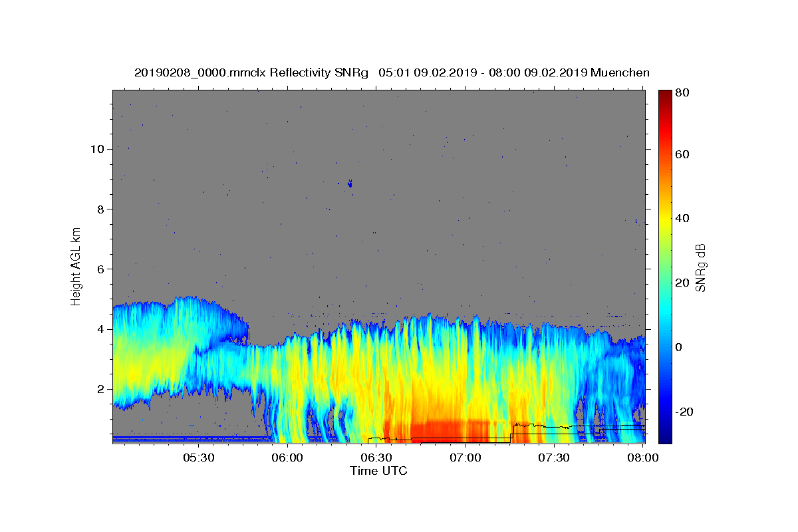Click the colorbar value -20

click(x=683, y=412)
